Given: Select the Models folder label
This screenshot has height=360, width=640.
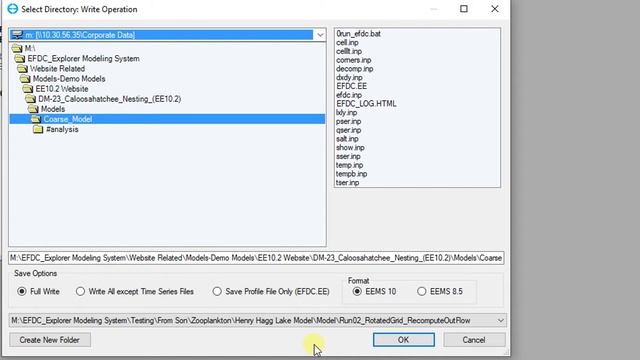Looking at the screenshot, I should (x=53, y=109).
